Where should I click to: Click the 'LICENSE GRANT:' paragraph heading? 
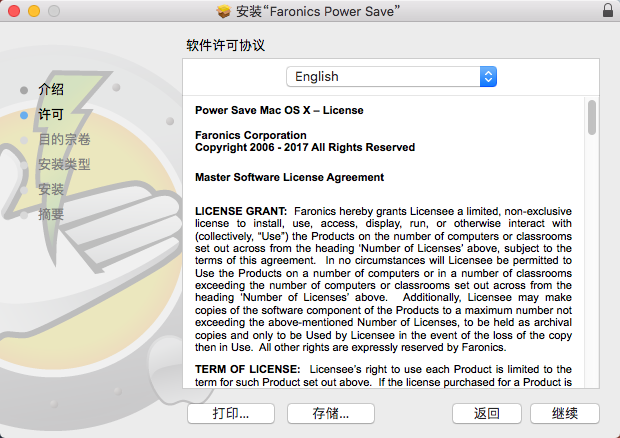(x=241, y=211)
